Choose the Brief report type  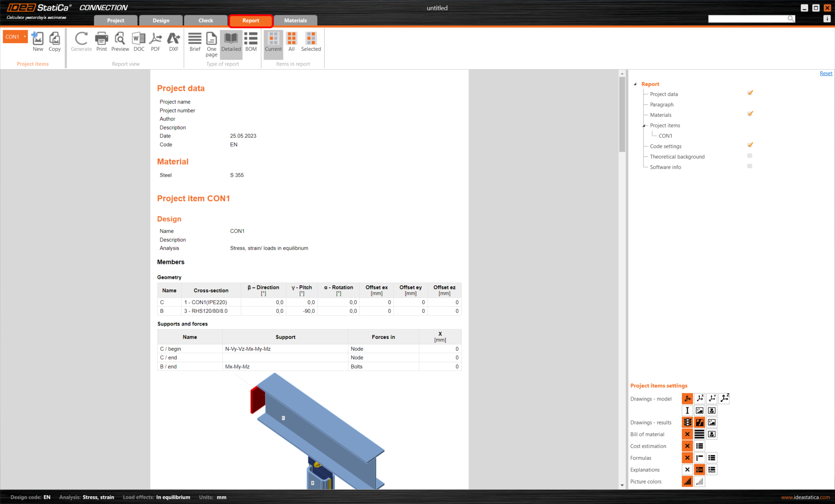(x=195, y=42)
